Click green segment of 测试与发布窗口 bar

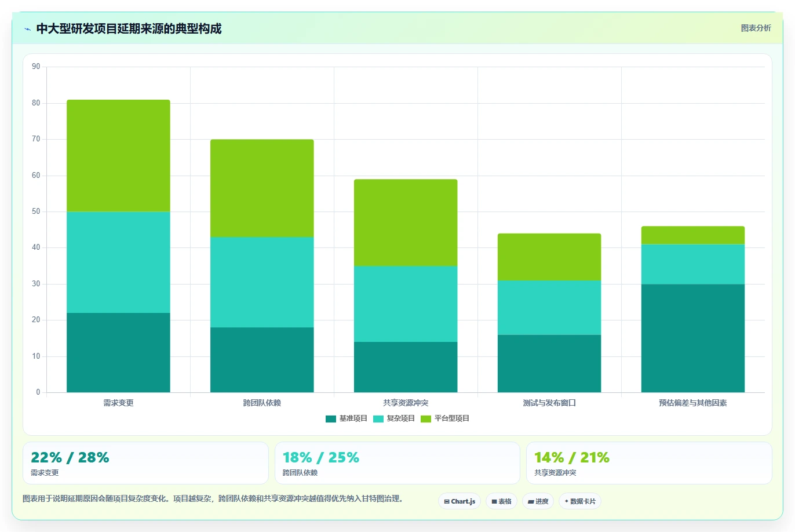[x=549, y=257]
